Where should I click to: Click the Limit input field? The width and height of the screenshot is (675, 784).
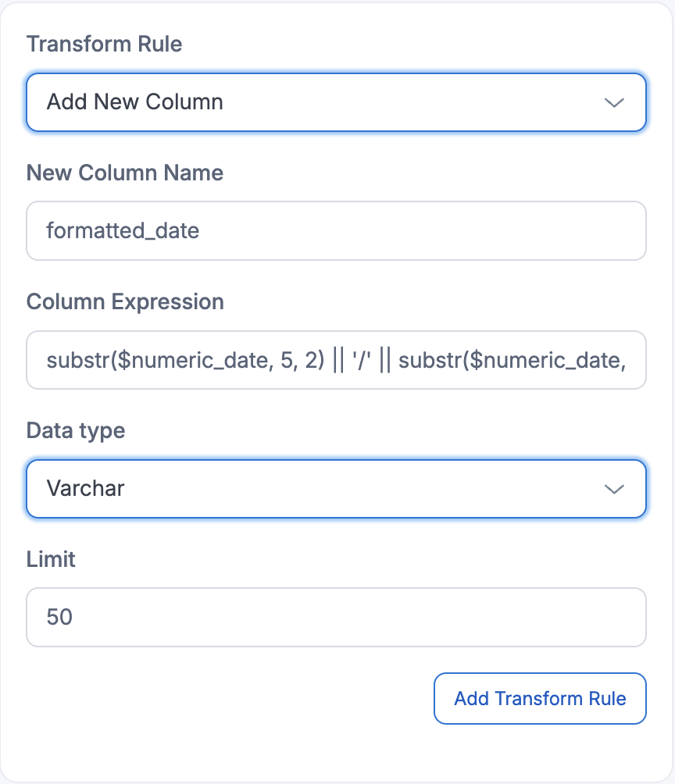coord(336,618)
